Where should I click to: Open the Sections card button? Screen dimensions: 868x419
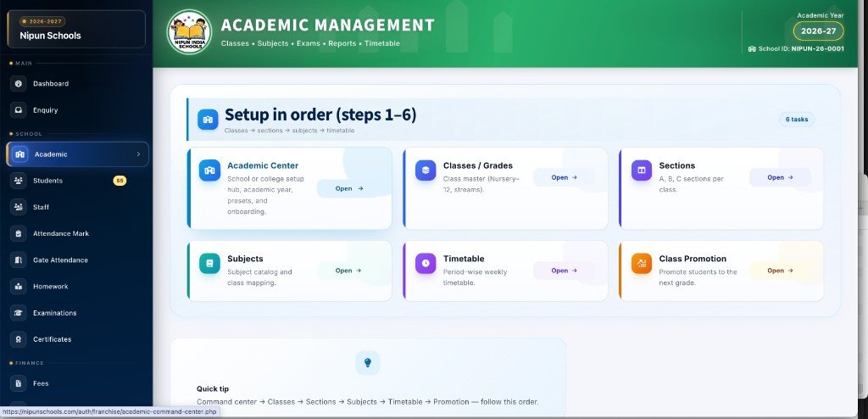tap(780, 177)
